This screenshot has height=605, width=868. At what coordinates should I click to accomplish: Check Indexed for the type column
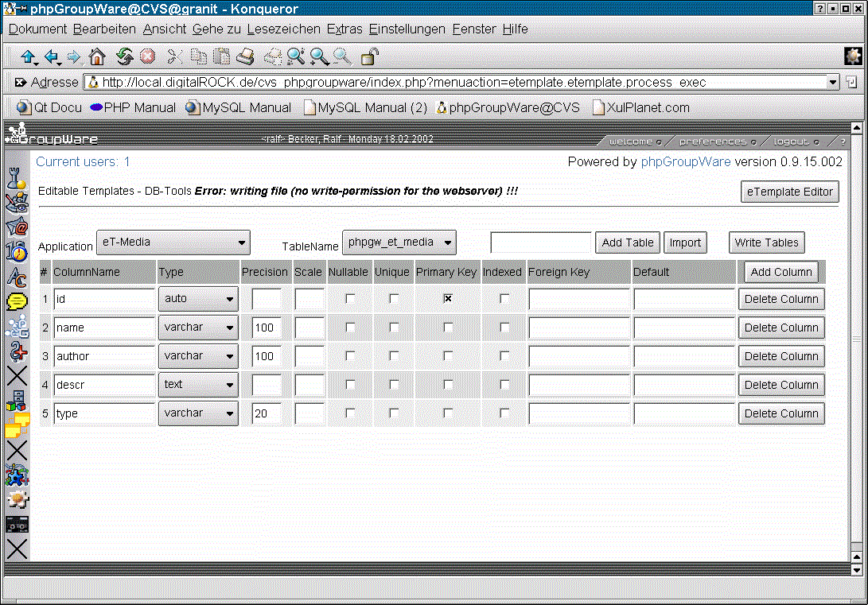504,413
